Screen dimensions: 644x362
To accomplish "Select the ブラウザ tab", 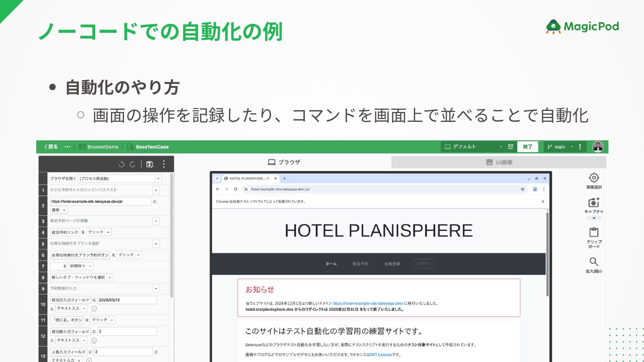I will click(284, 162).
